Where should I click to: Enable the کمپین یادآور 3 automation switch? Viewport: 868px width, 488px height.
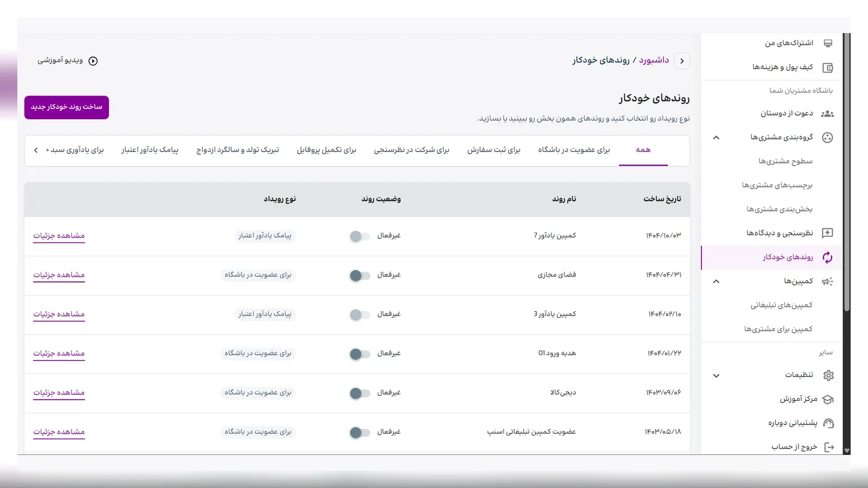tap(360, 315)
